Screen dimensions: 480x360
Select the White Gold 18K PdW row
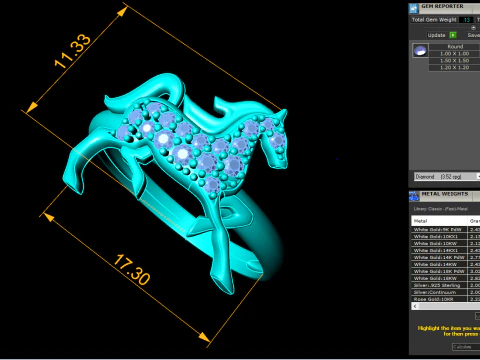click(446, 271)
